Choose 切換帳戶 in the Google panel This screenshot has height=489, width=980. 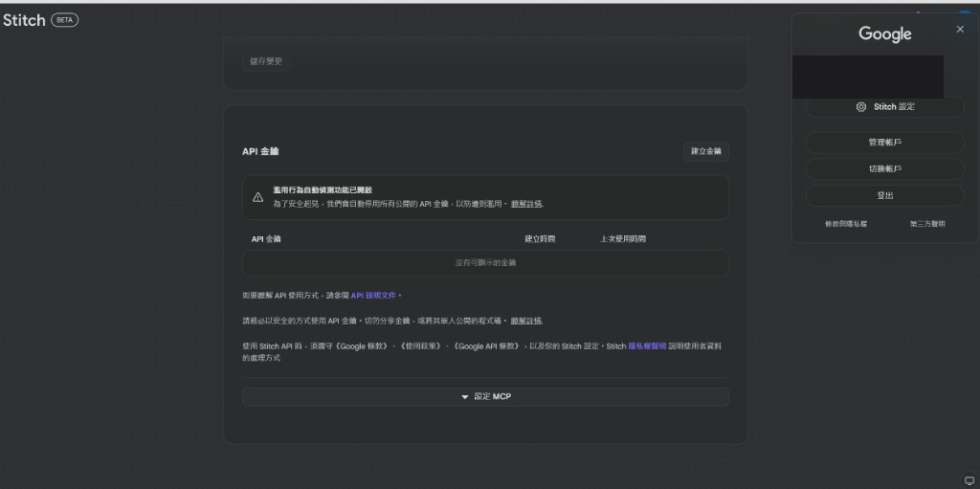[x=884, y=168]
